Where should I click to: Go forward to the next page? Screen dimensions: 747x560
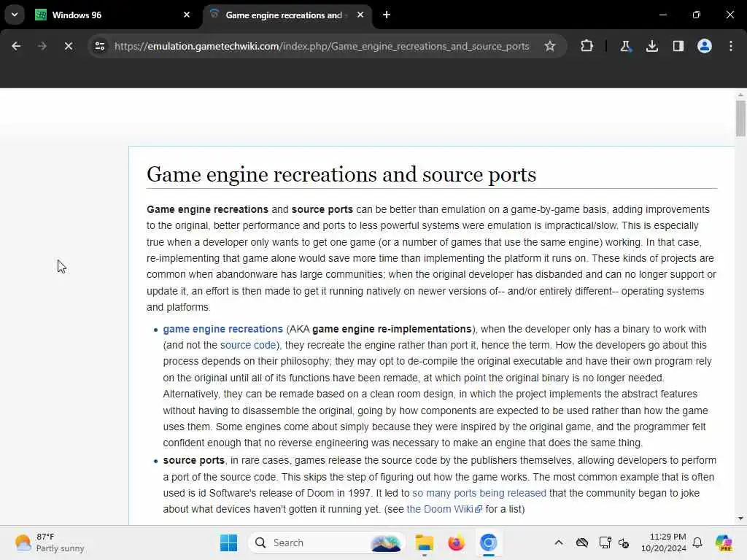click(42, 46)
